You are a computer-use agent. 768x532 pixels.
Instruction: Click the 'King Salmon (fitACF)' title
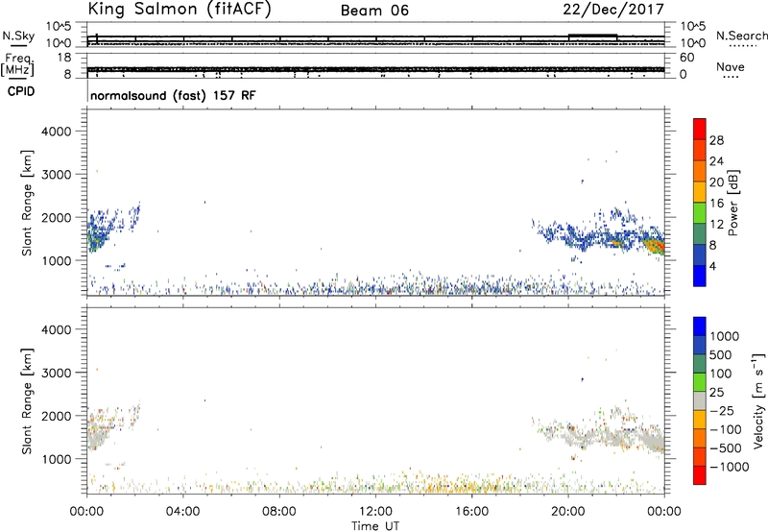[180, 10]
